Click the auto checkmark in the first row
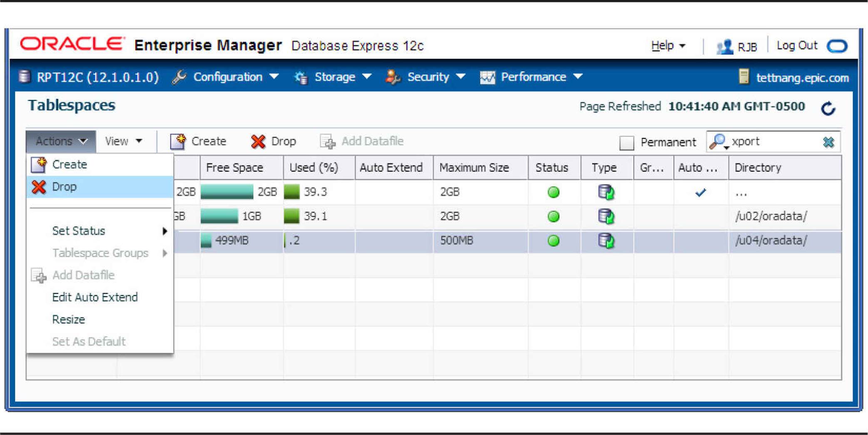 click(x=701, y=192)
